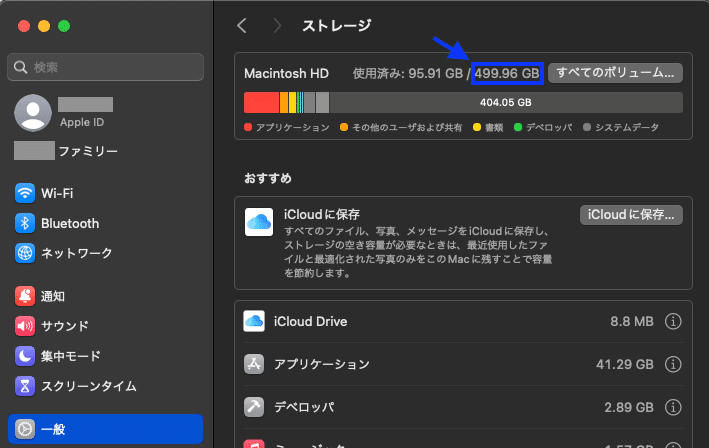Show info for デベロッパ row
Screen dimensions: 709x448
coord(673,407)
